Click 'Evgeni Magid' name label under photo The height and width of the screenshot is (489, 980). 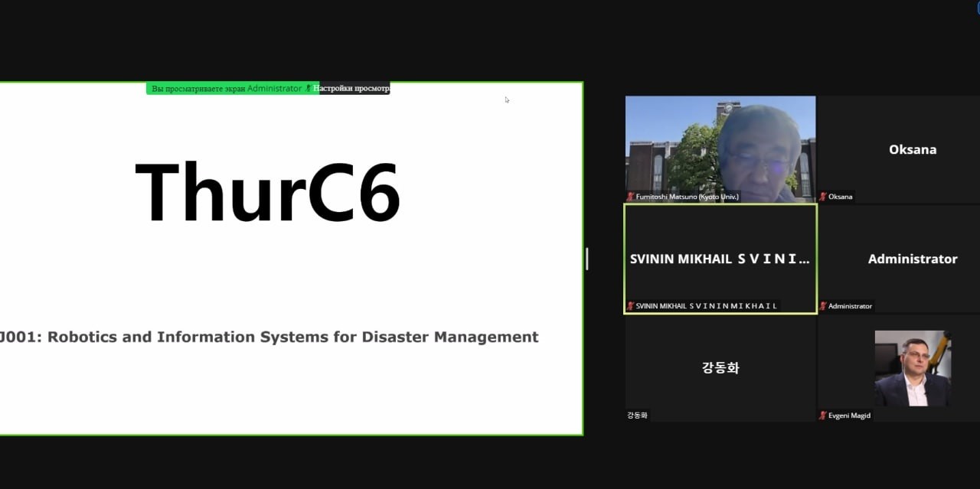point(849,416)
